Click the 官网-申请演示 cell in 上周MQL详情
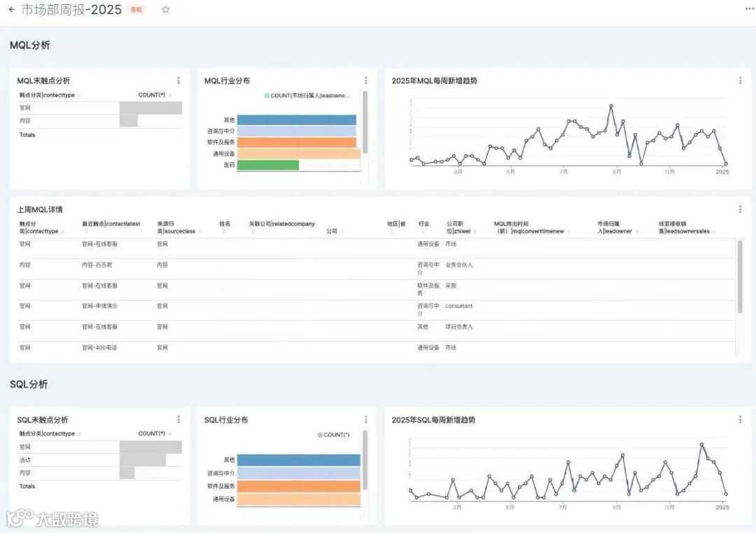Image resolution: width=756 pixels, height=533 pixels. 100,306
